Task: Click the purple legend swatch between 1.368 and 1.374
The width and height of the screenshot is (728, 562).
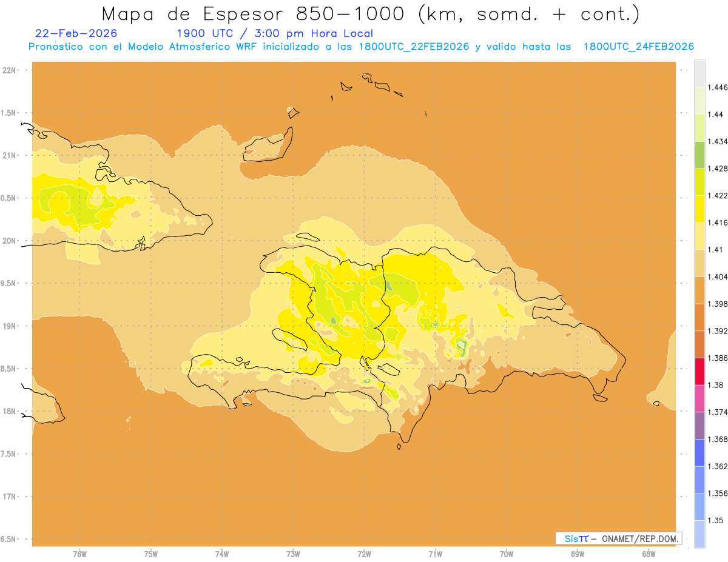Action: coord(699,426)
